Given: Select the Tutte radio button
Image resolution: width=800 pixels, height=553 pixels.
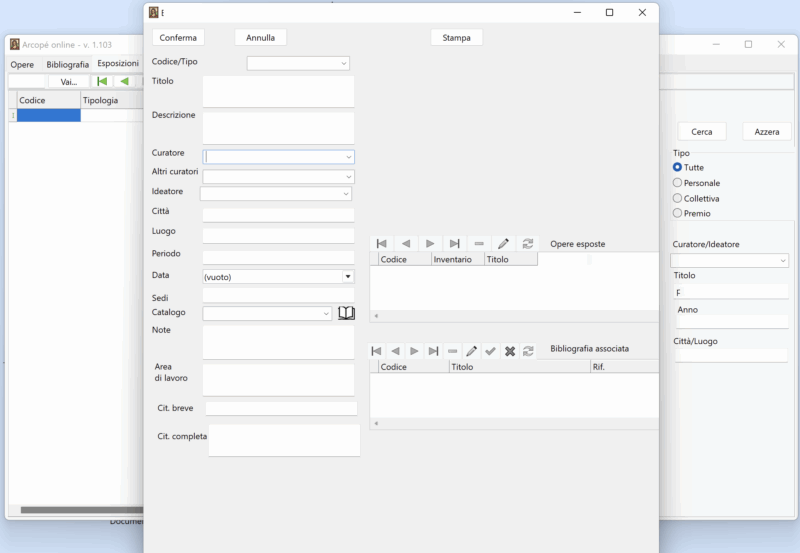Looking at the screenshot, I should pyautogui.click(x=678, y=168).
